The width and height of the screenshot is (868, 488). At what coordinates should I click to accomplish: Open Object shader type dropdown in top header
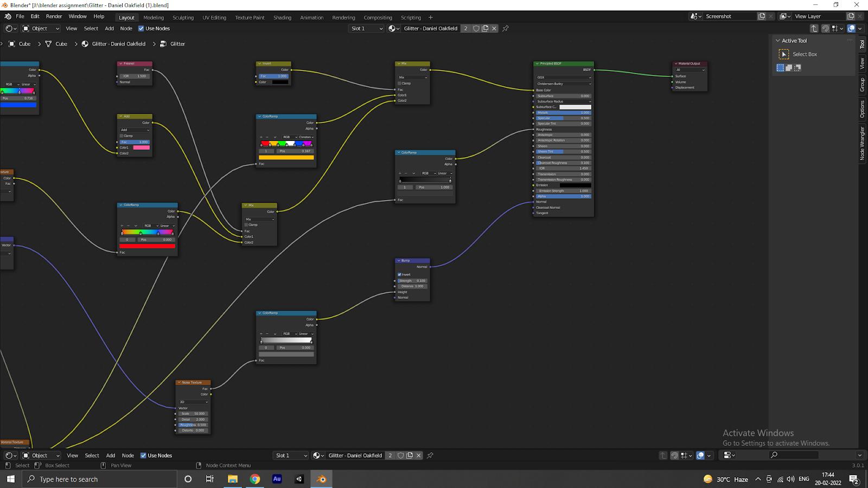(x=41, y=28)
